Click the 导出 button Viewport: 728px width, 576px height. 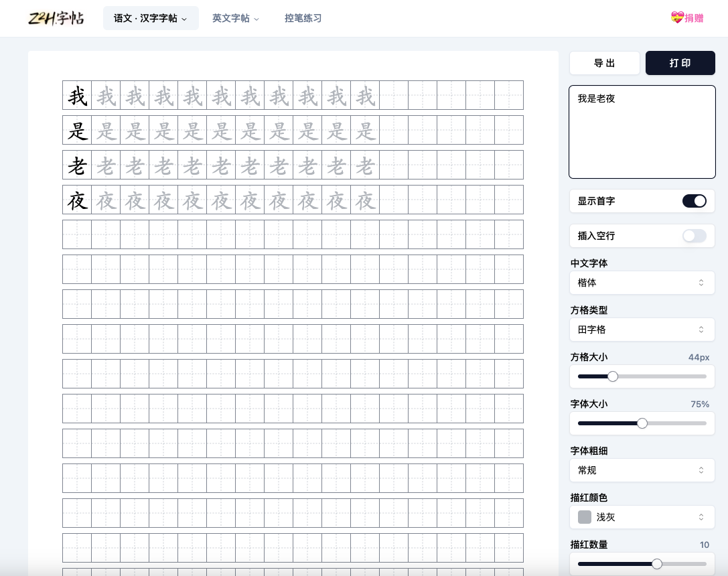604,63
